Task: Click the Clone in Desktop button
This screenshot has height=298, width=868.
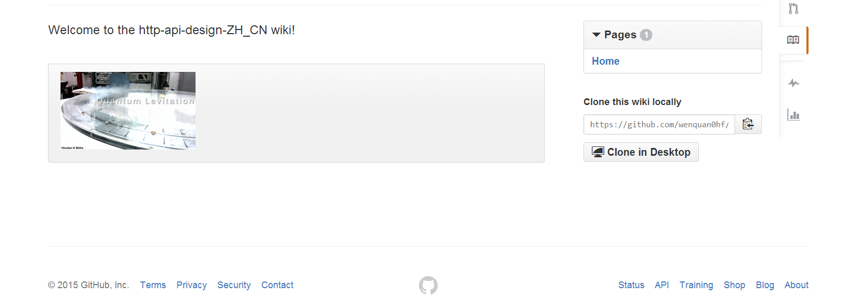Action: [x=641, y=152]
